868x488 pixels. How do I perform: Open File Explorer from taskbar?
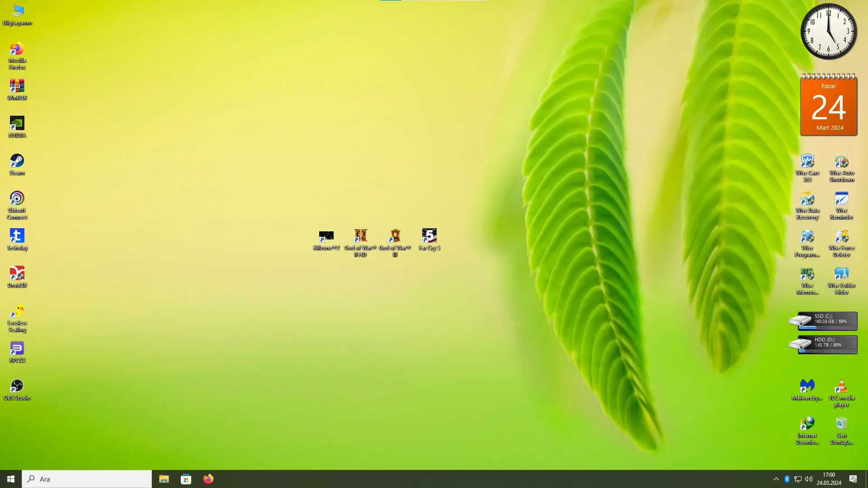(x=164, y=479)
